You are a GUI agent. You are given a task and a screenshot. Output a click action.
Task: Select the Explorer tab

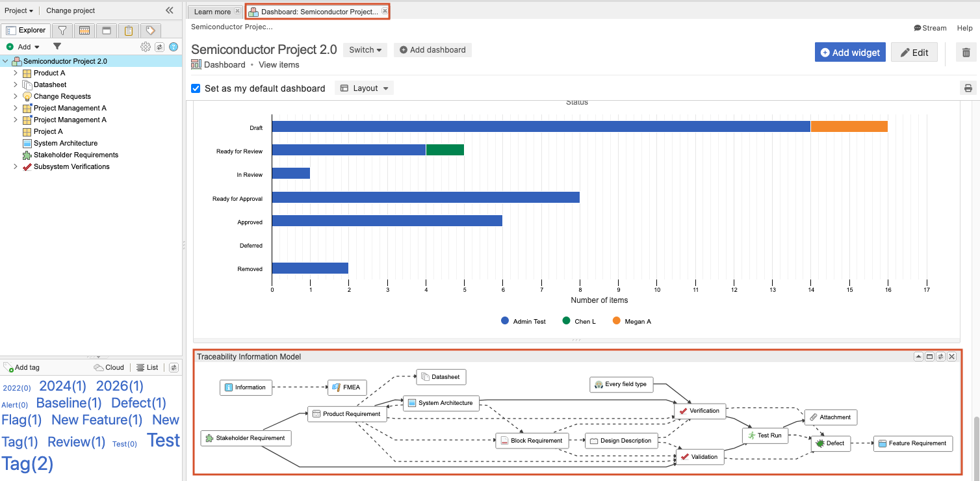point(26,30)
